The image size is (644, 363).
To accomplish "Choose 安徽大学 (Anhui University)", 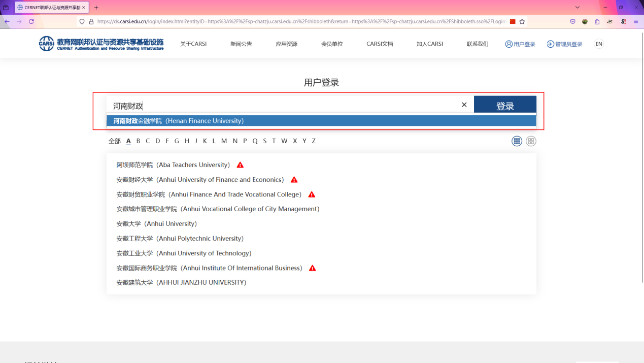I will coord(156,224).
